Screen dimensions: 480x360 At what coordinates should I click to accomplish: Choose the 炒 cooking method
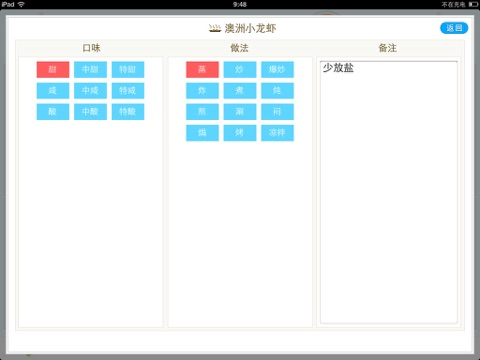[240, 69]
